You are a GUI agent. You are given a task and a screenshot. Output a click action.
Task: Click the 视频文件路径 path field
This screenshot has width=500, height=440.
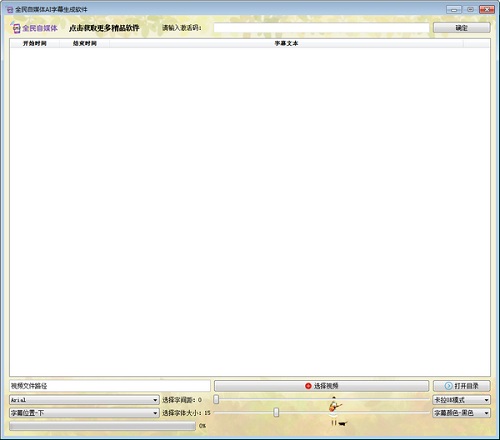(110, 386)
